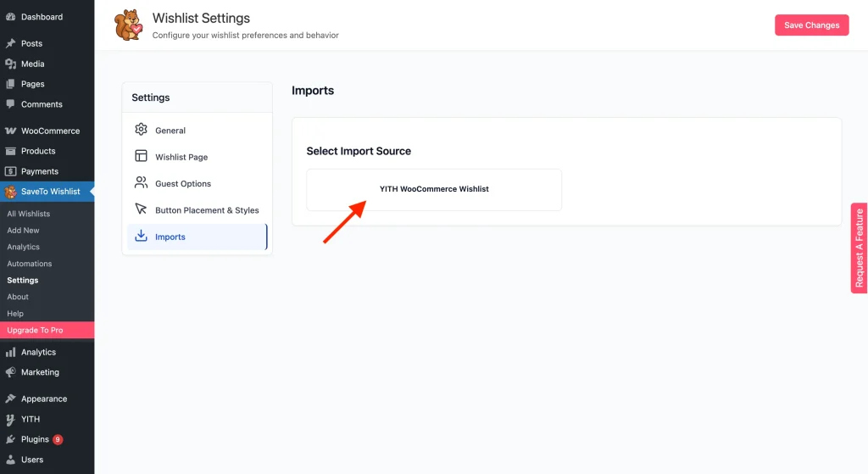Save changes to the wishlist settings
This screenshot has width=868, height=474.
click(x=811, y=25)
